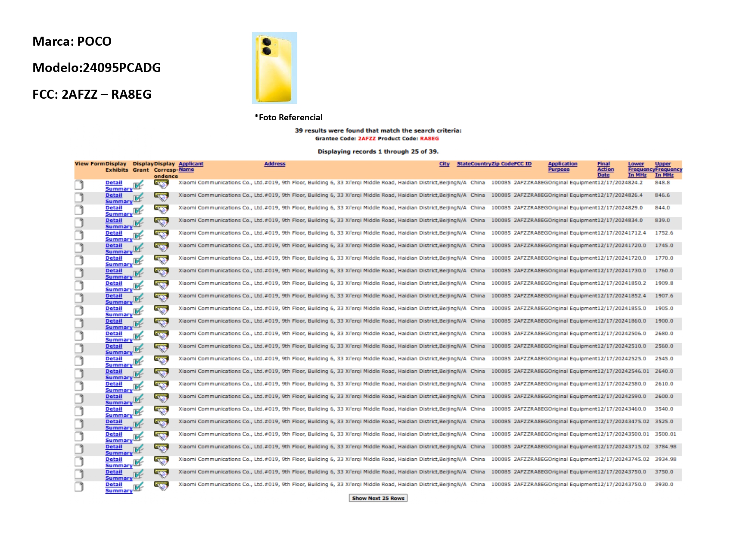Click the yellow POCO phone reference photo
This screenshot has width=756, height=535.
pos(274,68)
